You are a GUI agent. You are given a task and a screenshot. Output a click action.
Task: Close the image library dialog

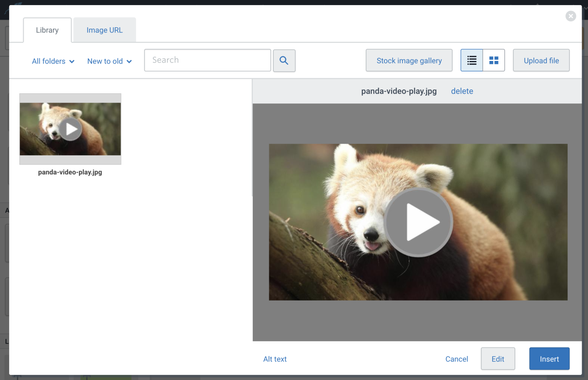[571, 16]
